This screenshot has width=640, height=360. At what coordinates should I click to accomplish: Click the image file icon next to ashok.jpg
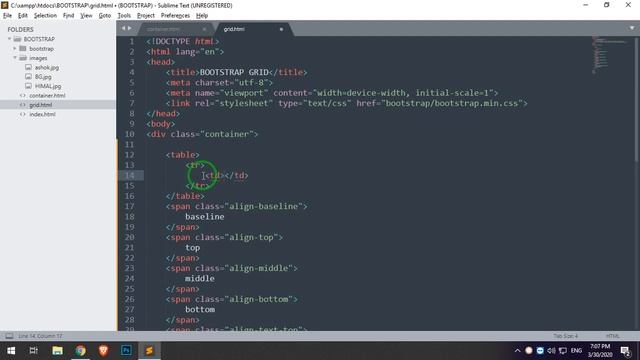tap(28, 67)
